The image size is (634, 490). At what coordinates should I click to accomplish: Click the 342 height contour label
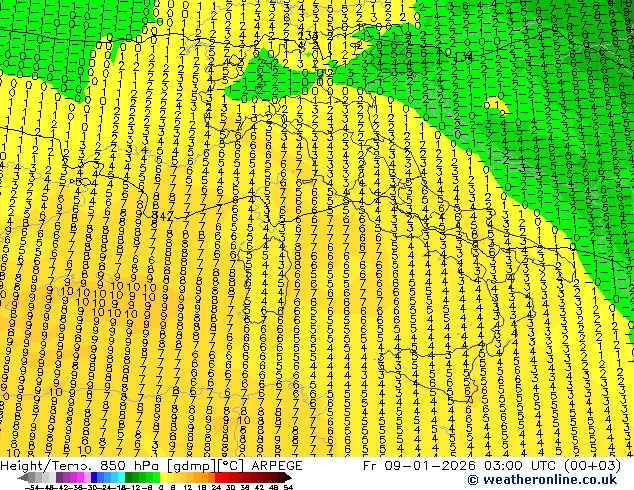(162, 216)
